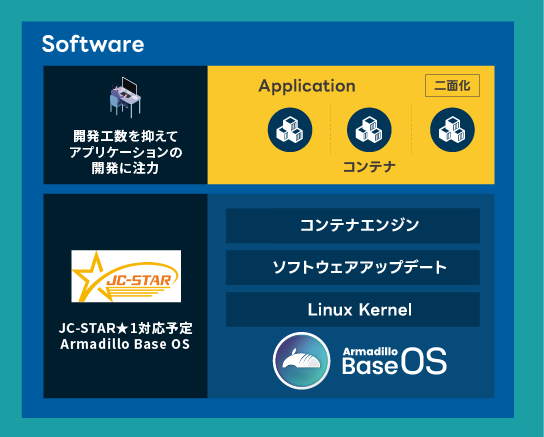Click the Software heading
This screenshot has height=437, width=544.
[x=93, y=44]
